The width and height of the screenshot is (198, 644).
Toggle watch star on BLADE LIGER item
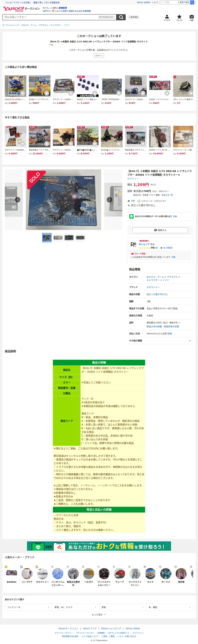[x=23, y=93]
